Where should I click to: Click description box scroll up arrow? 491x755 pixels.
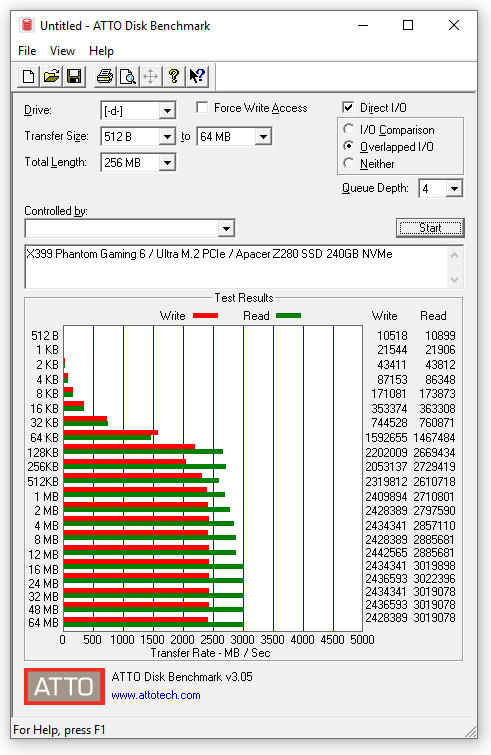(454, 255)
